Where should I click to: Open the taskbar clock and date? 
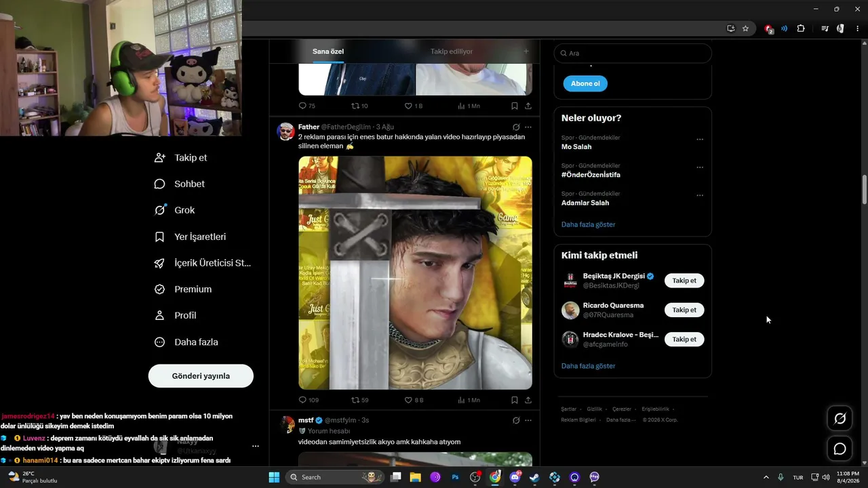pos(848,477)
